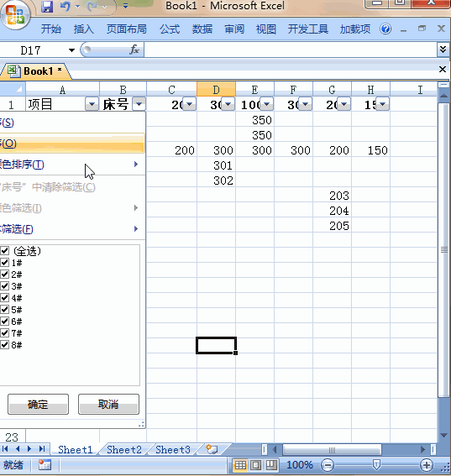This screenshot has height=476, width=451.
Task: Uncheck the 8# filter checkbox
Action: [4, 345]
